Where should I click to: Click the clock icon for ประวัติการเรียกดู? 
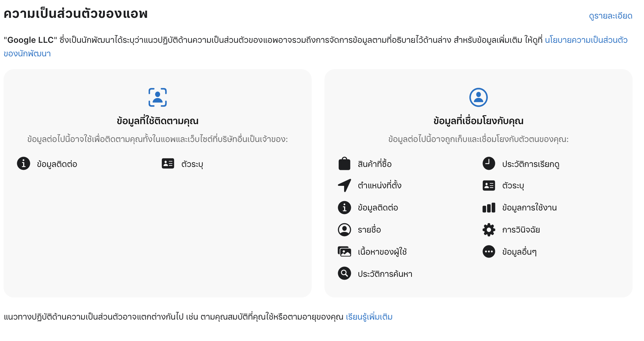point(489,163)
